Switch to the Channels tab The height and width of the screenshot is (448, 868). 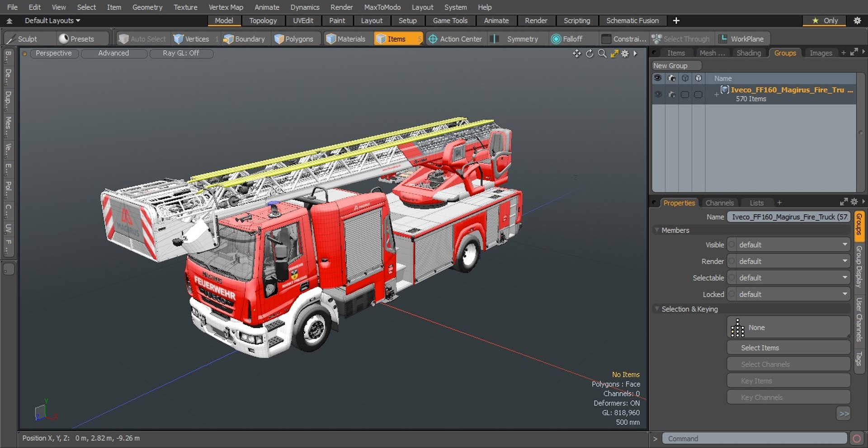(719, 203)
